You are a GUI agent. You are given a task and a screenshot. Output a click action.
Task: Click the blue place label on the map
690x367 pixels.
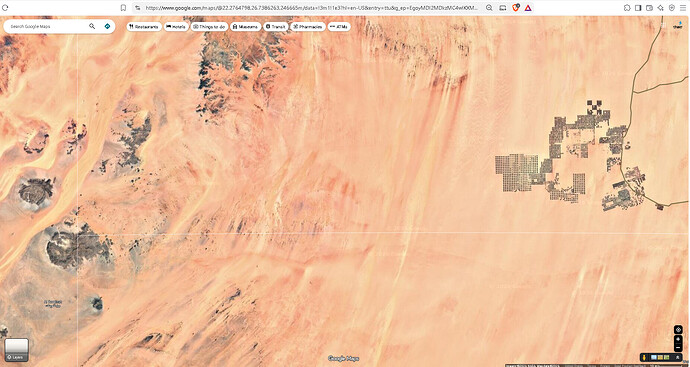point(52,303)
